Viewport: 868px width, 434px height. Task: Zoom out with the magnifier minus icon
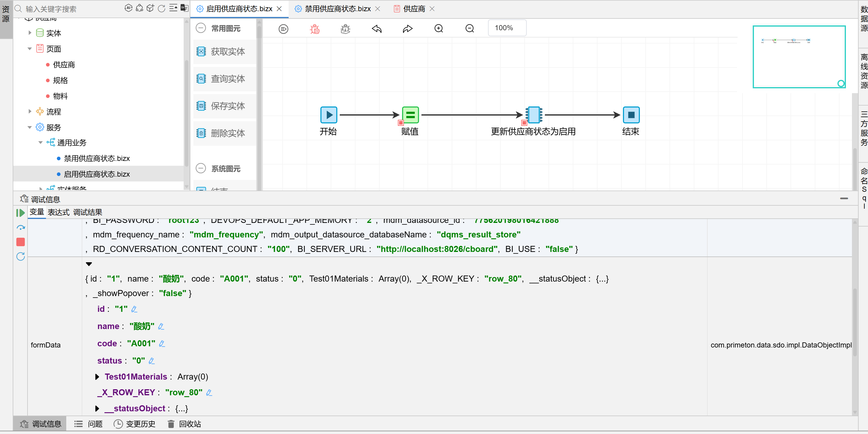tap(469, 29)
